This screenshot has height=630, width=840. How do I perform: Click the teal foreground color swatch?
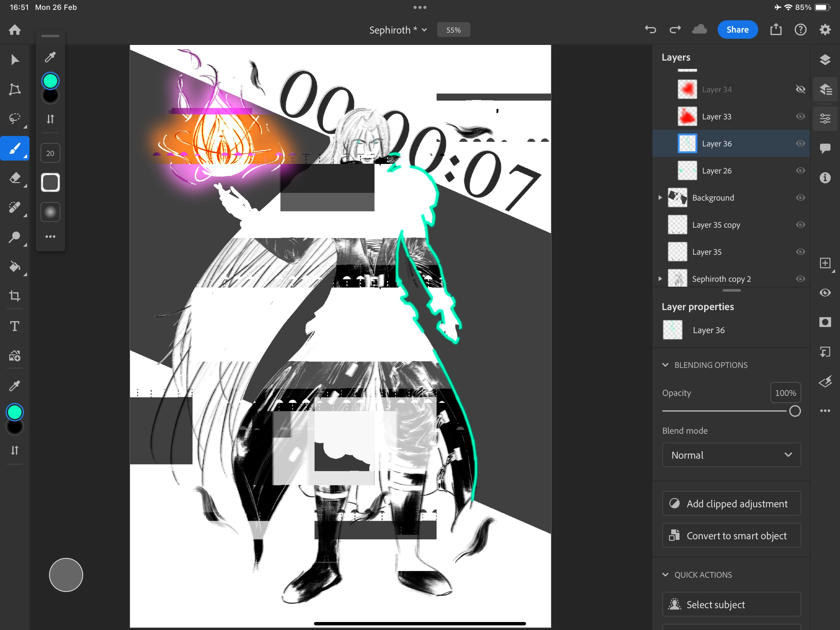click(x=15, y=412)
